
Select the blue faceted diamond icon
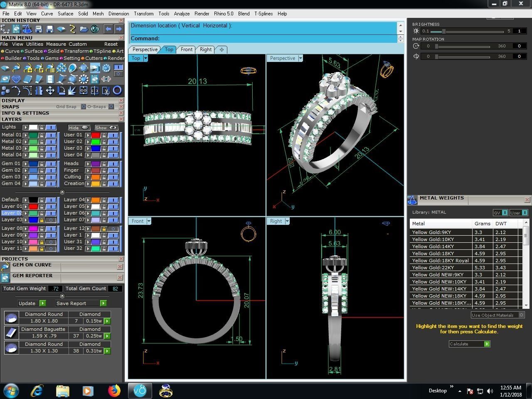(16, 79)
